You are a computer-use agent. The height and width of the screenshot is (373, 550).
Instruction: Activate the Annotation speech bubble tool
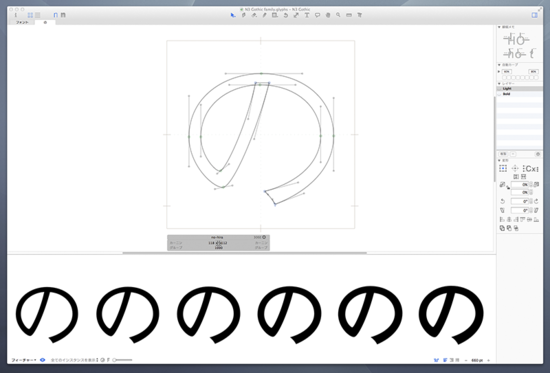(x=317, y=15)
